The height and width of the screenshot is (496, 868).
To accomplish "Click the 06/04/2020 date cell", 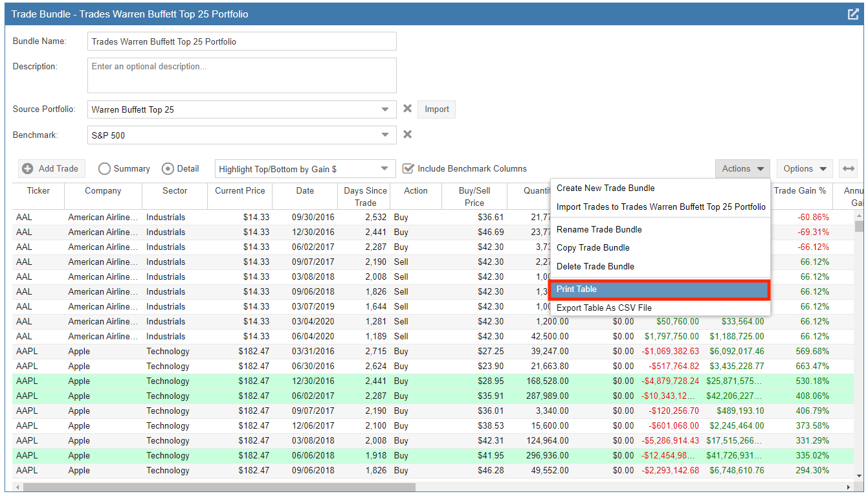I will click(305, 336).
